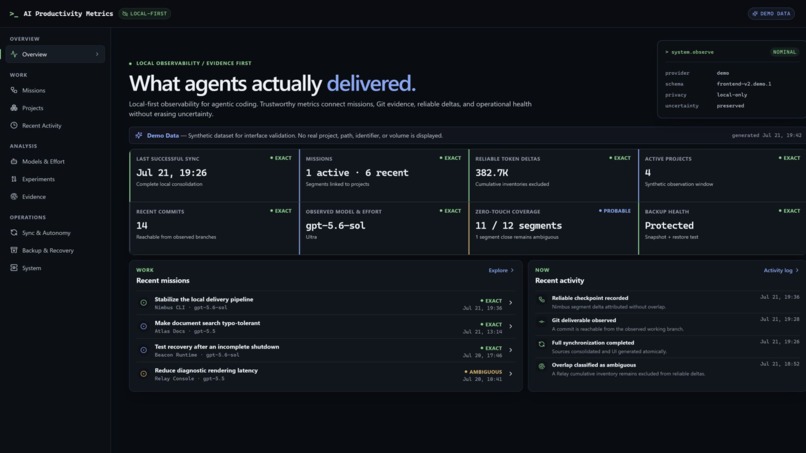Click the System sidebar icon
Screen dimensions: 806x453
point(14,267)
